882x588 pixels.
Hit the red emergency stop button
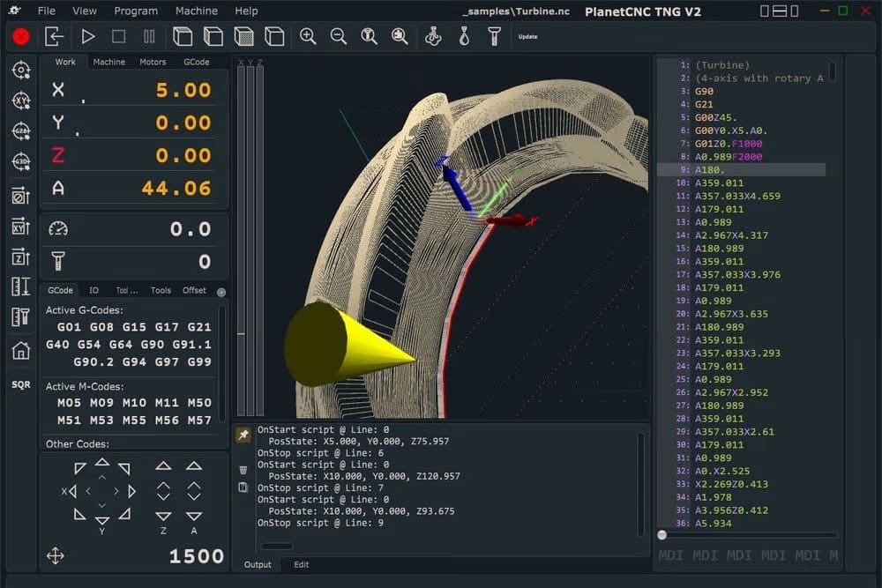click(x=21, y=36)
